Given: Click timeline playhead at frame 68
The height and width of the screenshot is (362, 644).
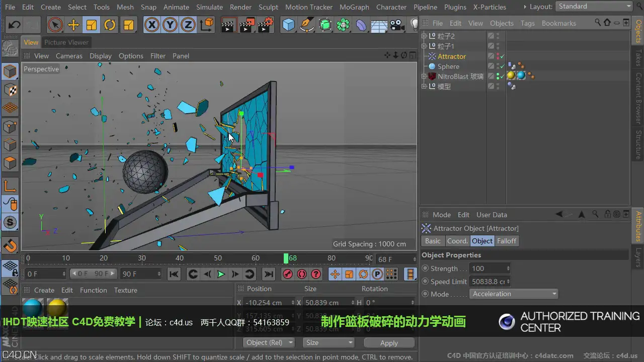Looking at the screenshot, I should click(286, 258).
